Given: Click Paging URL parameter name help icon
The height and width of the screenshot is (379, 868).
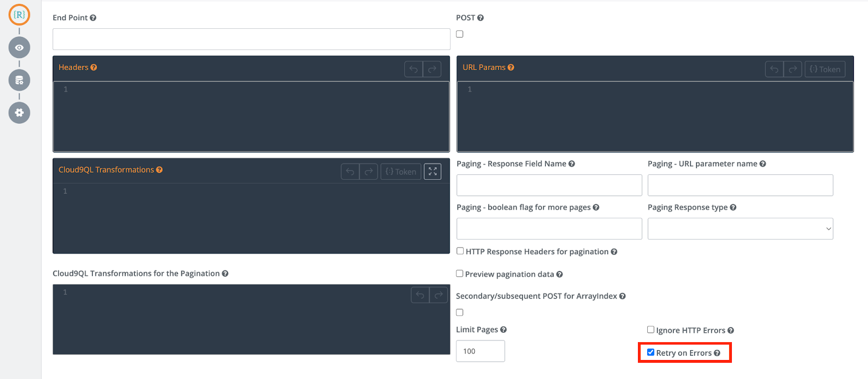Looking at the screenshot, I should pyautogui.click(x=763, y=164).
